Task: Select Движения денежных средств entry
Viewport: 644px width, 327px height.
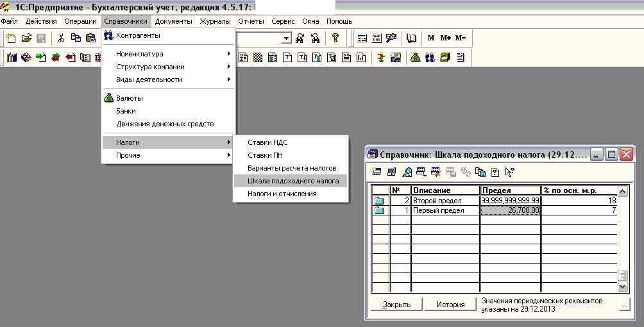Action: point(169,124)
